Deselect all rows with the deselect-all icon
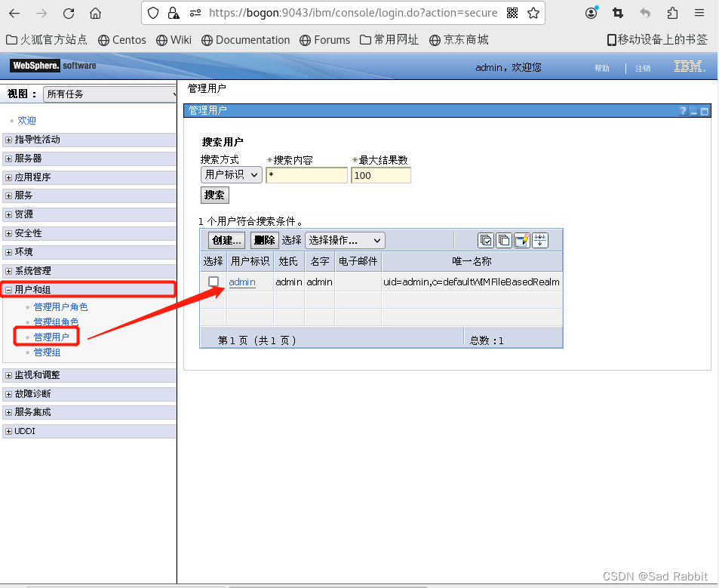This screenshot has width=719, height=588. (x=504, y=240)
